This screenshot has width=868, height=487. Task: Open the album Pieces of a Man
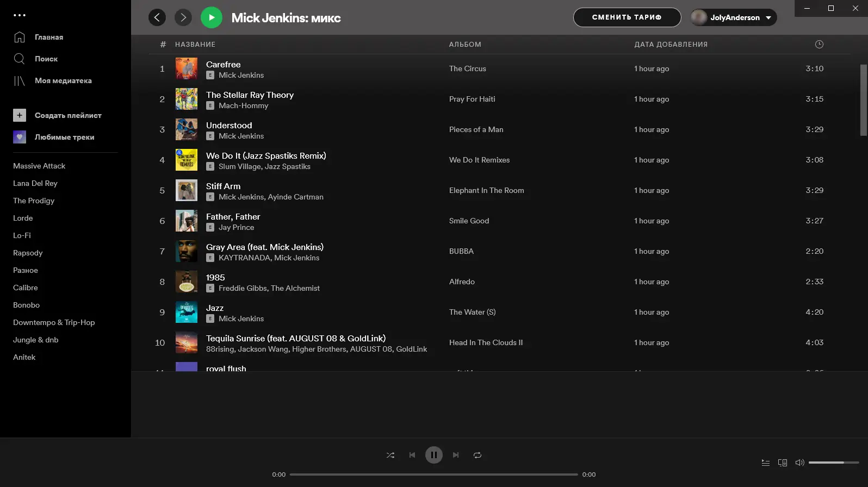click(x=476, y=129)
